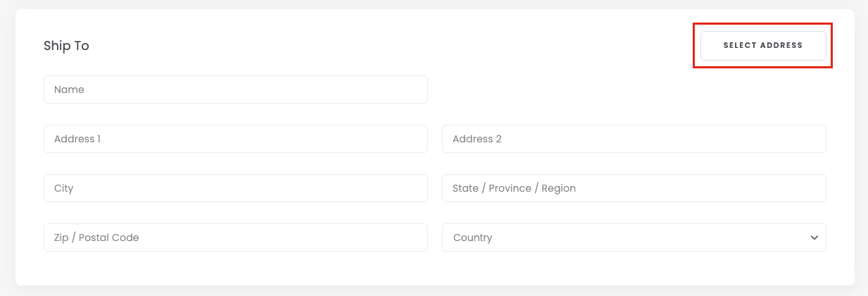Focus the State / Province / Region field
Image resolution: width=868 pixels, height=296 pixels.
pos(634,188)
